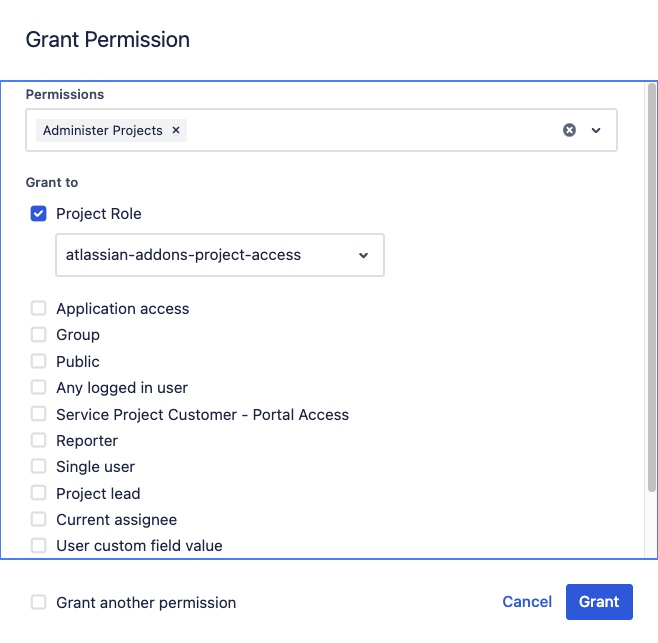Enable the Application access checkbox
Viewport: 658px width, 643px height.
(39, 309)
